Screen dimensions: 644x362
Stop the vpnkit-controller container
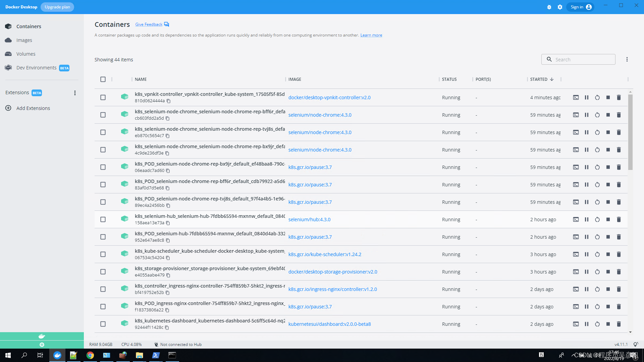coord(608,98)
